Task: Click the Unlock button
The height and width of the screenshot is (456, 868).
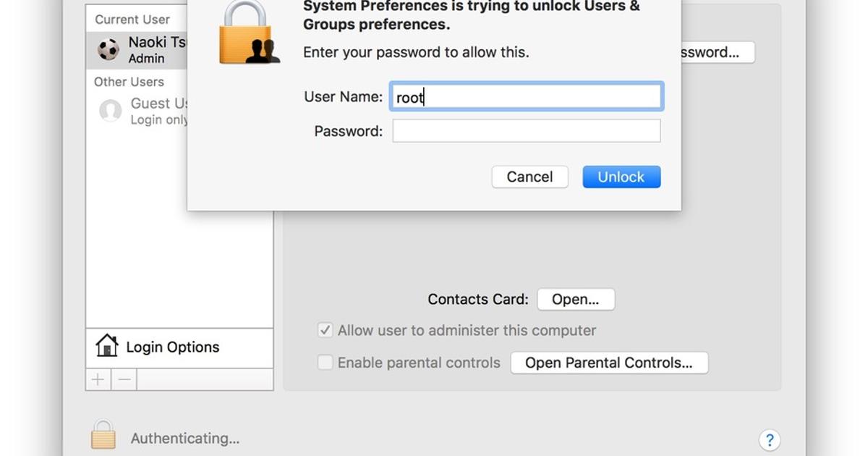Action: [x=621, y=177]
